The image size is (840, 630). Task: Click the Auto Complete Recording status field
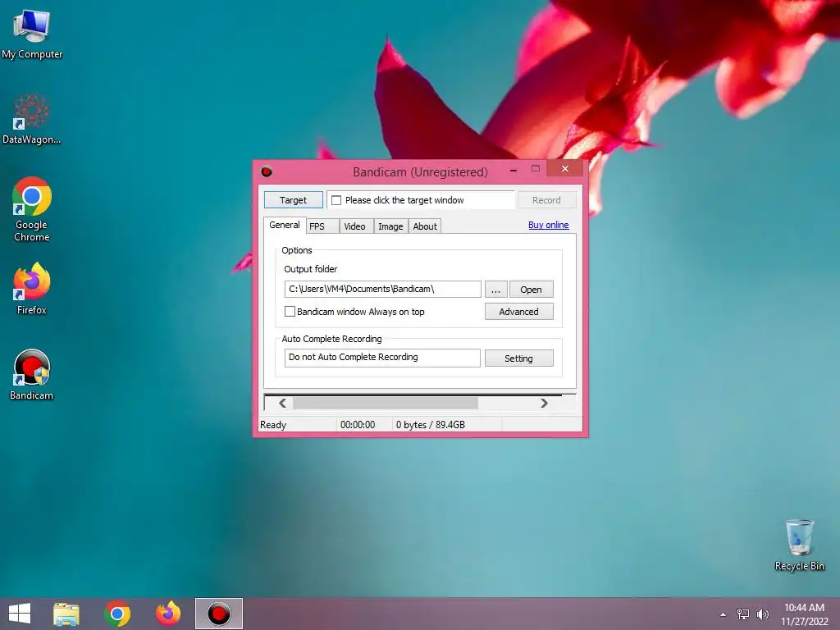382,358
